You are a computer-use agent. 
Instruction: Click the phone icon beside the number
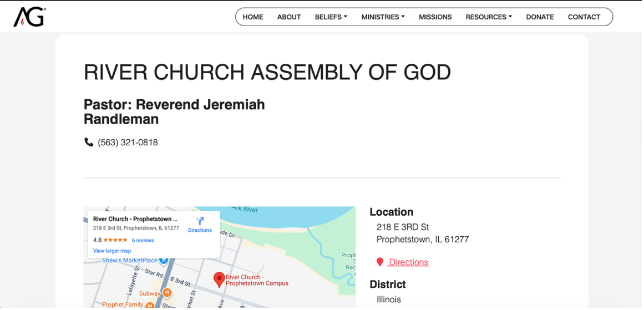[x=89, y=143]
